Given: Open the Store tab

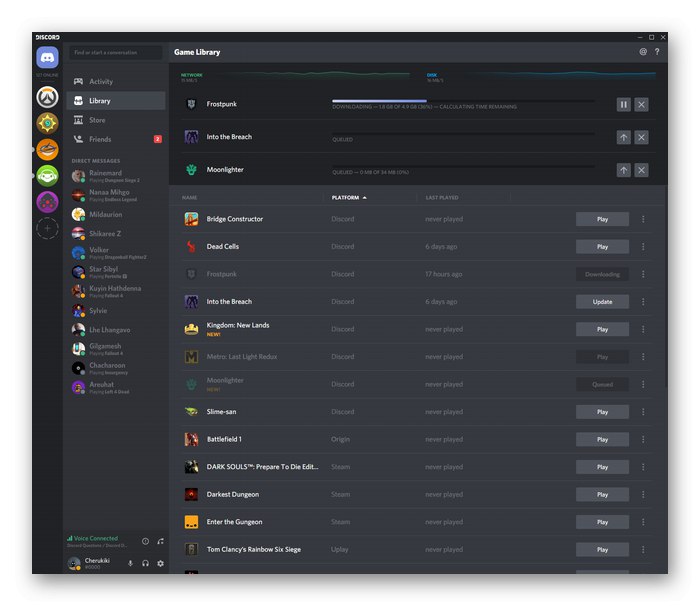Looking at the screenshot, I should [x=116, y=120].
